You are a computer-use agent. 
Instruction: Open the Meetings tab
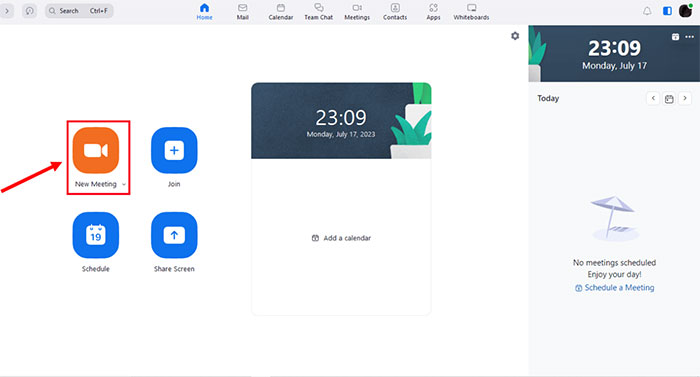(x=357, y=12)
